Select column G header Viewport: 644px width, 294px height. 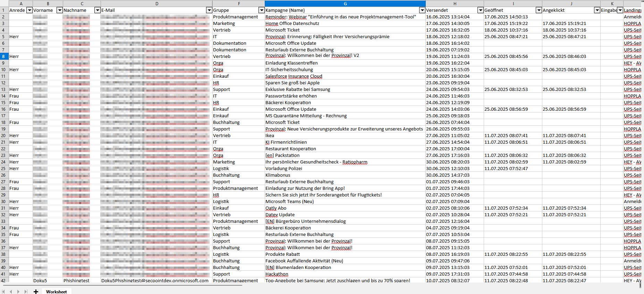345,3
